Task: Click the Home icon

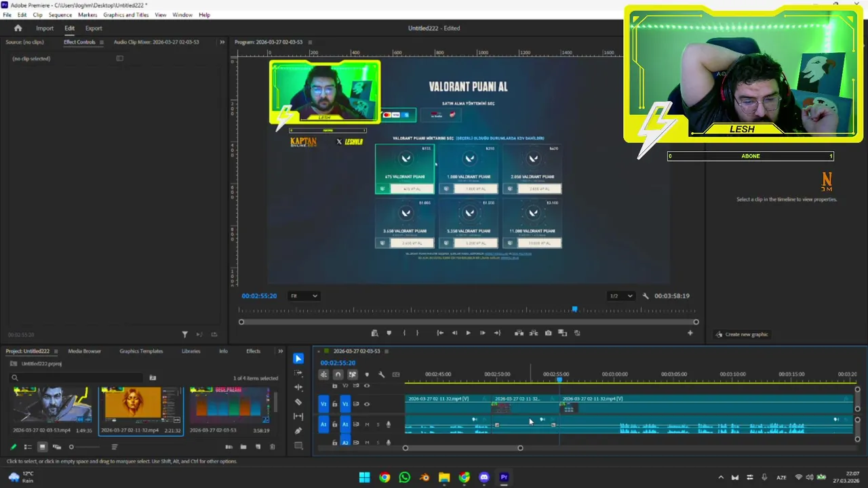Action: 18,28
